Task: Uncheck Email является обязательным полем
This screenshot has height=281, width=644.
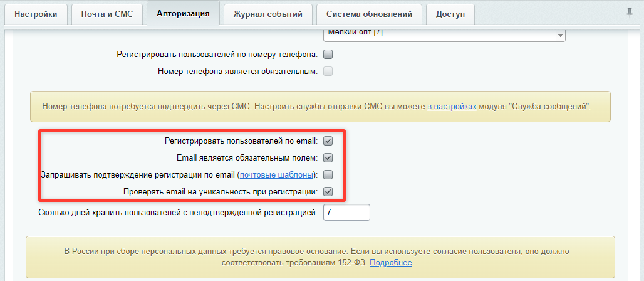Action: (328, 157)
